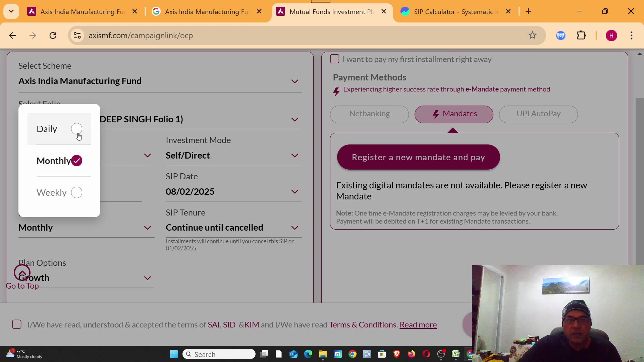The image size is (644, 362).
Task: Click the site permissions tune icon
Action: pos(77,36)
